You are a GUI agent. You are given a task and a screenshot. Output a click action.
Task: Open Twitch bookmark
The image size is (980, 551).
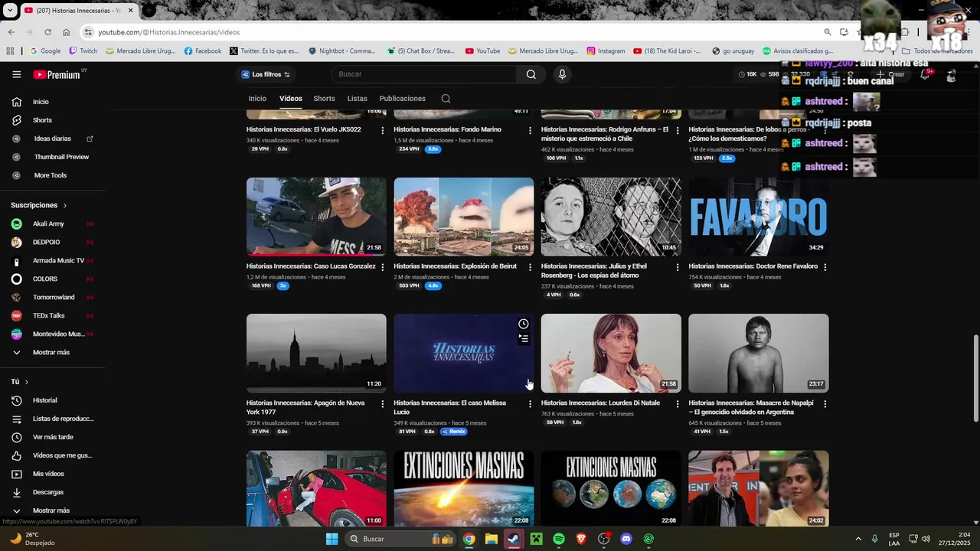[83, 51]
